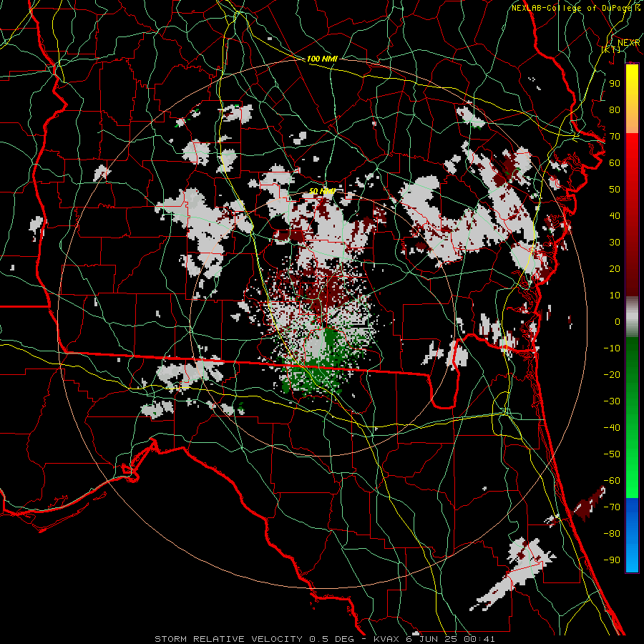Click the STORM RELATIVE VELOCITY caption text
This screenshot has width=644, height=644.
(228, 639)
